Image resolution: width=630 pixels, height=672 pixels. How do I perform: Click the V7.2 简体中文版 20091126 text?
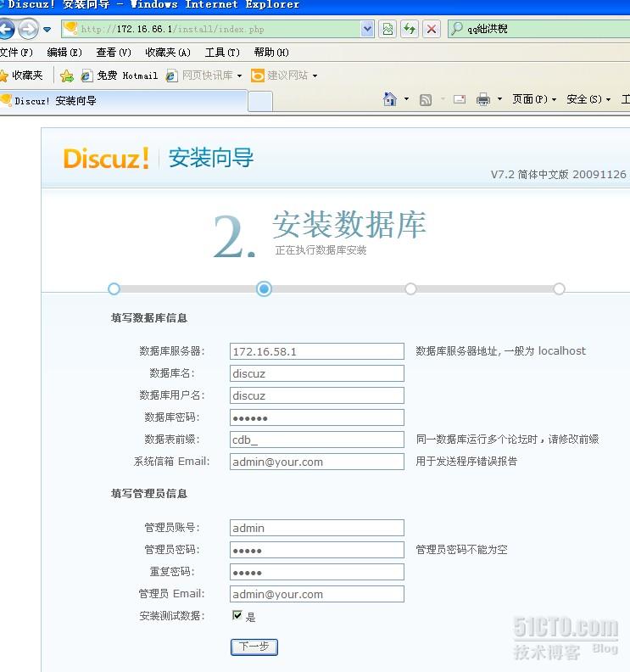tap(559, 175)
